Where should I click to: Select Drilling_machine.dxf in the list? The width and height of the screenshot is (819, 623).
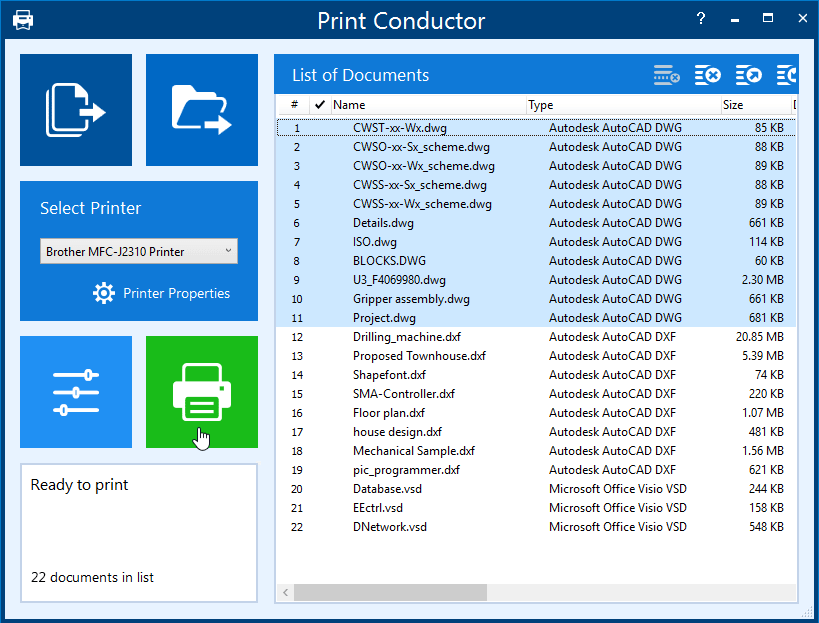pyautogui.click(x=406, y=337)
